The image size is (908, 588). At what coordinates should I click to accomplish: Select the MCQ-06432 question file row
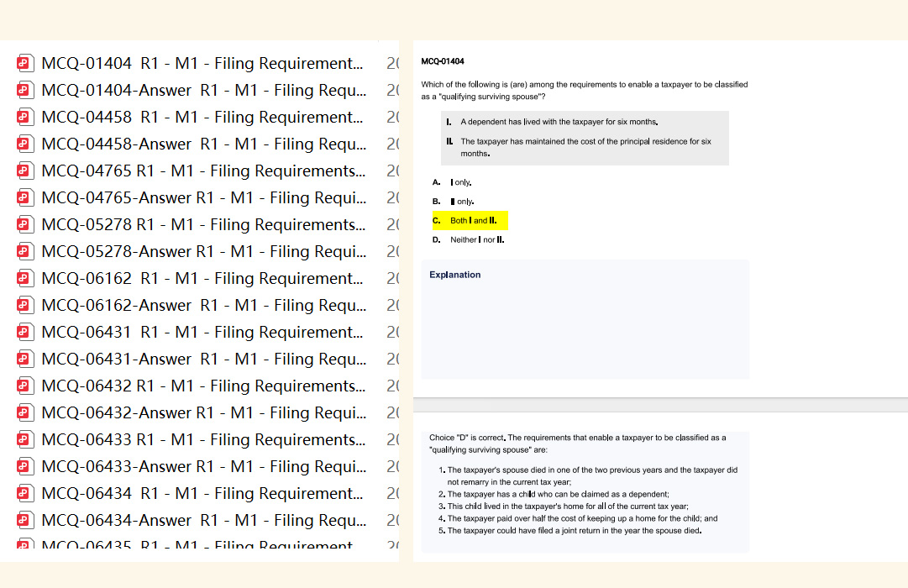[203, 386]
